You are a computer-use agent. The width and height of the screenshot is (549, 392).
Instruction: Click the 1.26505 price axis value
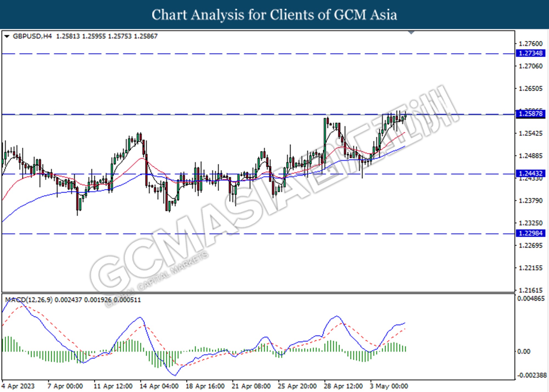530,89
